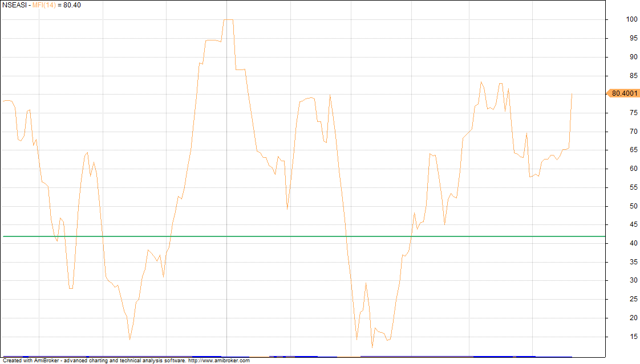
Task: Click the 55 axis label
Action: click(x=634, y=187)
